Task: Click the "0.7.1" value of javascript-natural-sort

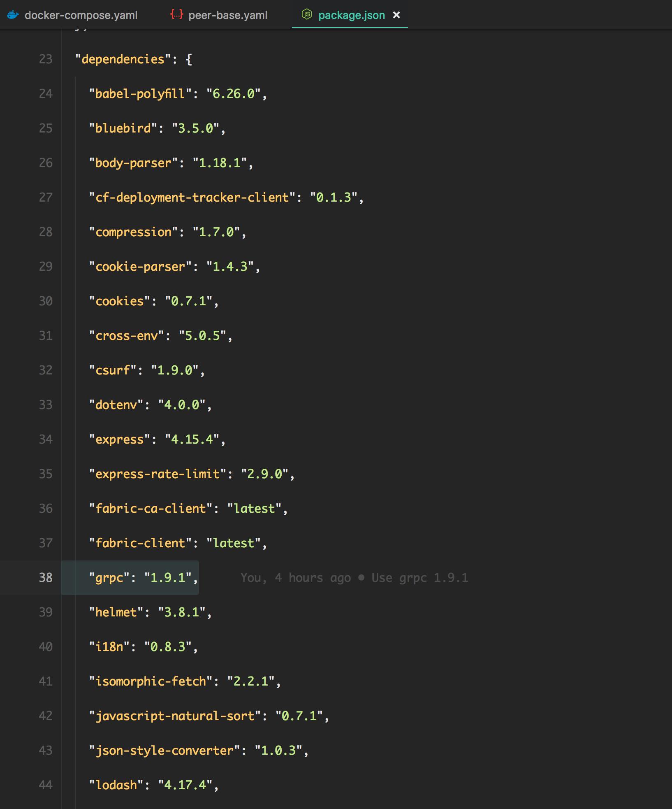Action: tap(299, 716)
